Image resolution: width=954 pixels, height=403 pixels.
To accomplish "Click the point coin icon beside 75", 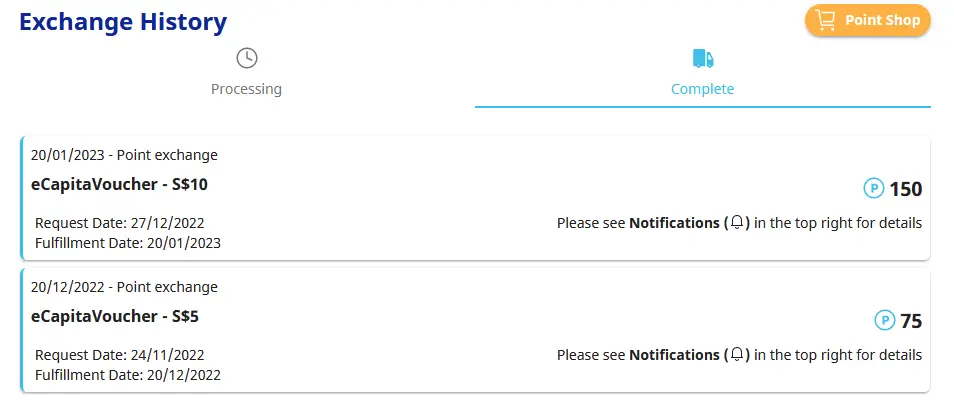I will [885, 320].
